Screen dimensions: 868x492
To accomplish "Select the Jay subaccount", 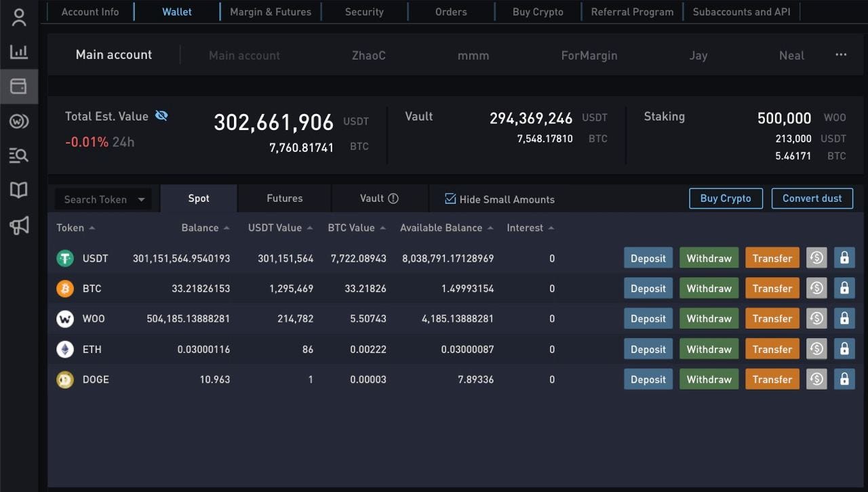I will 698,56.
